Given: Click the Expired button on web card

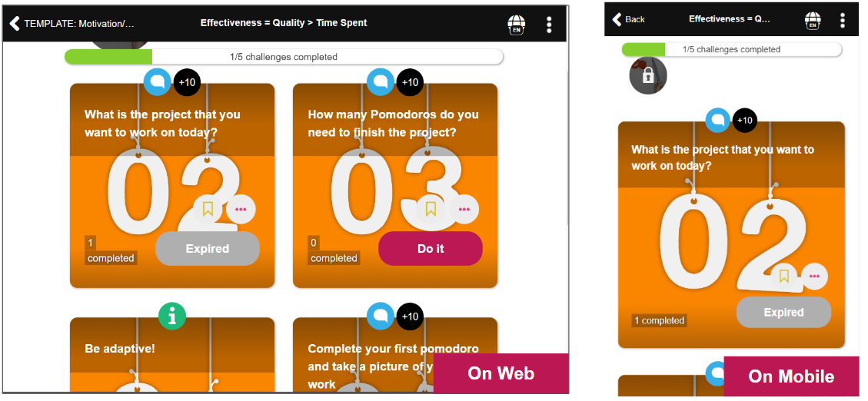Looking at the screenshot, I should click(x=208, y=249).
